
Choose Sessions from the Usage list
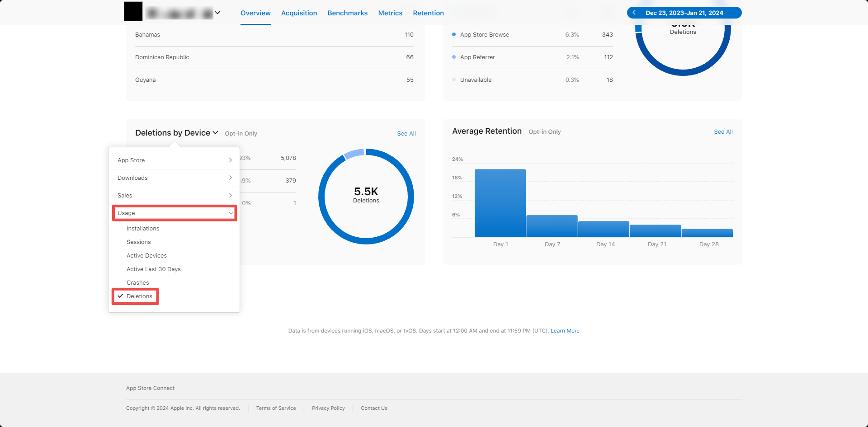[x=139, y=242]
